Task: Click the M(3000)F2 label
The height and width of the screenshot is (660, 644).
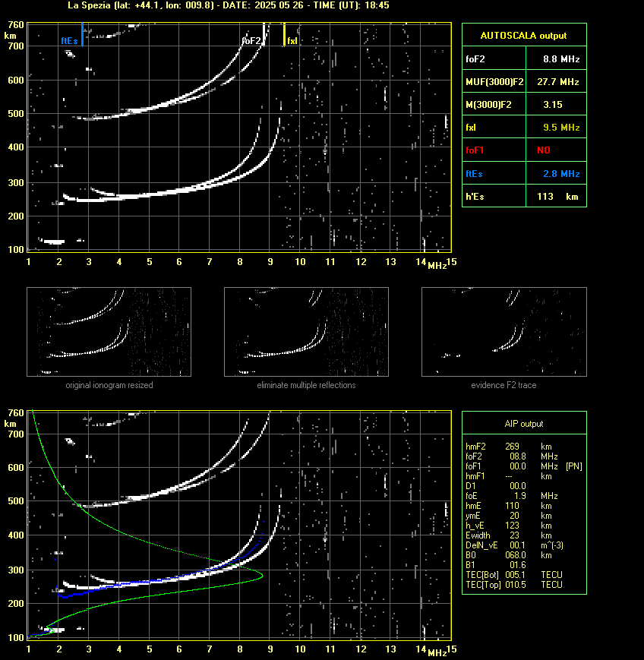Action: [x=488, y=104]
